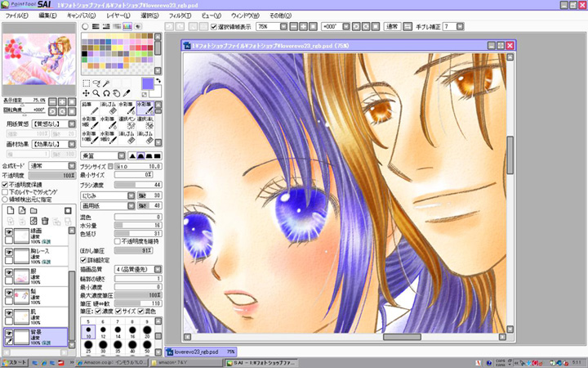Select 領域検出元に指定 radio option

coord(5,200)
